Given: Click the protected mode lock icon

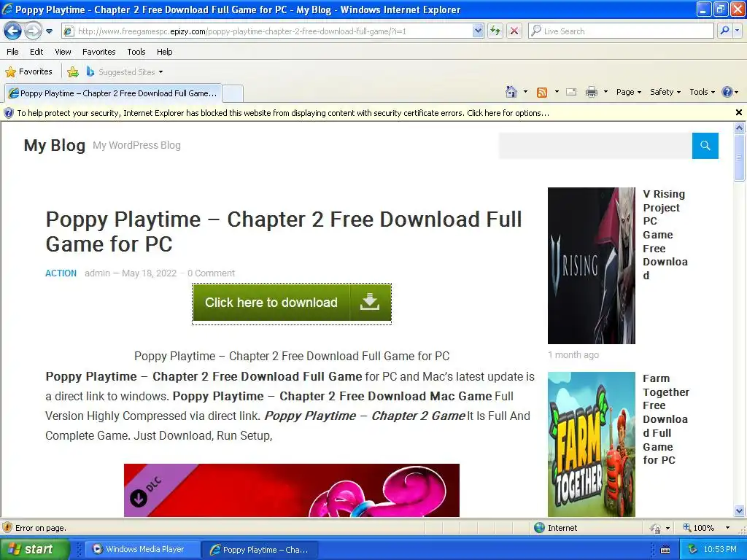Looking at the screenshot, I should (655, 528).
